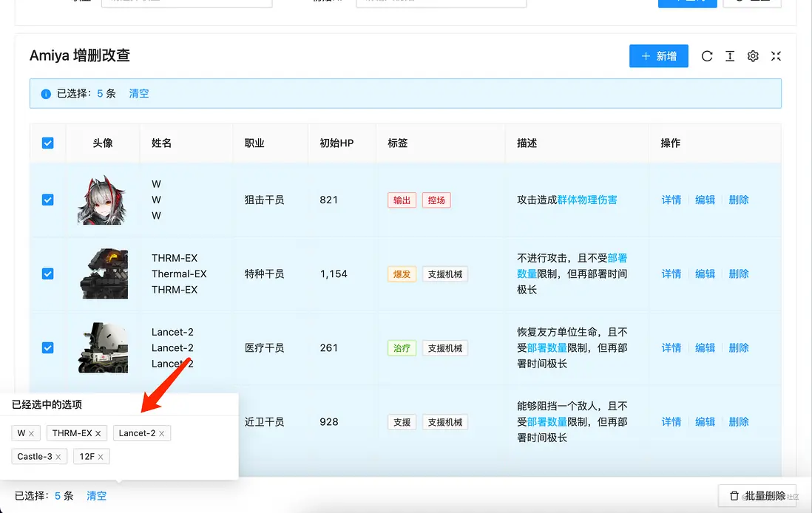The width and height of the screenshot is (812, 513).
Task: Remove Lancet-2 tag from selected options
Action: click(161, 434)
